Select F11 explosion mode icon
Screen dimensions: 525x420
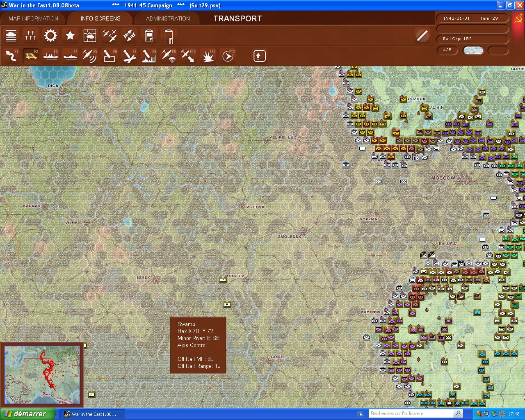208,55
